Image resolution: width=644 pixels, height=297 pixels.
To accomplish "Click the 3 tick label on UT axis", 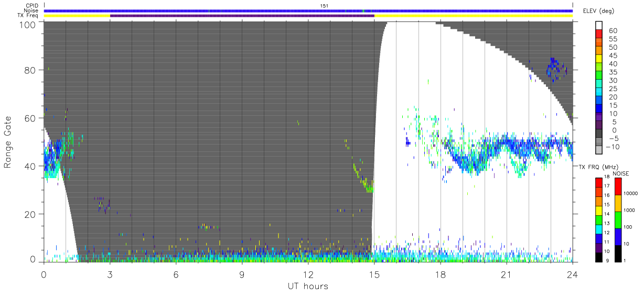I will (x=110, y=274).
